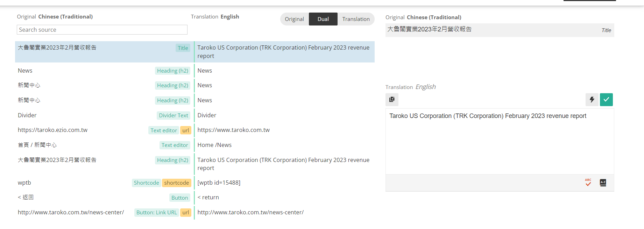Click the Text editor tag on the taroko.ezio.com.tw row
Image resolution: width=644 pixels, height=229 pixels.
click(164, 131)
